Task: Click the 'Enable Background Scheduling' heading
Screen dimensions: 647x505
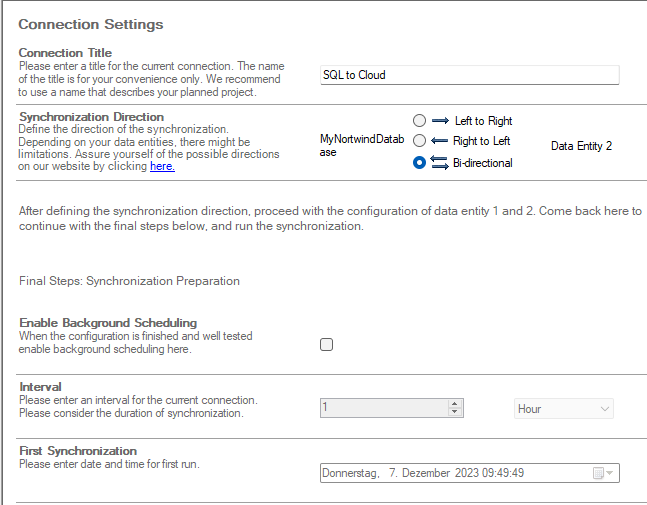Action: pyautogui.click(x=108, y=323)
